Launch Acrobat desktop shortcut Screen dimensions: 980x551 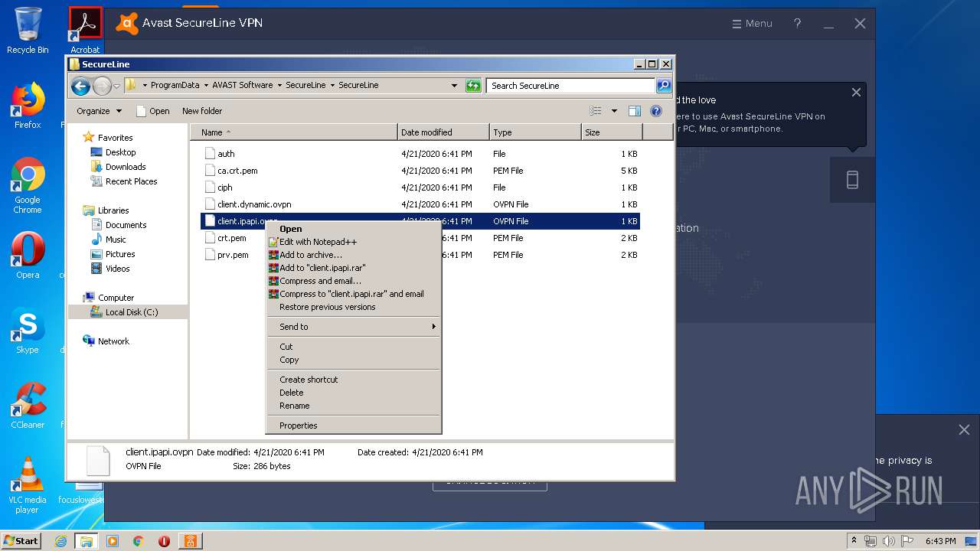coord(85,31)
